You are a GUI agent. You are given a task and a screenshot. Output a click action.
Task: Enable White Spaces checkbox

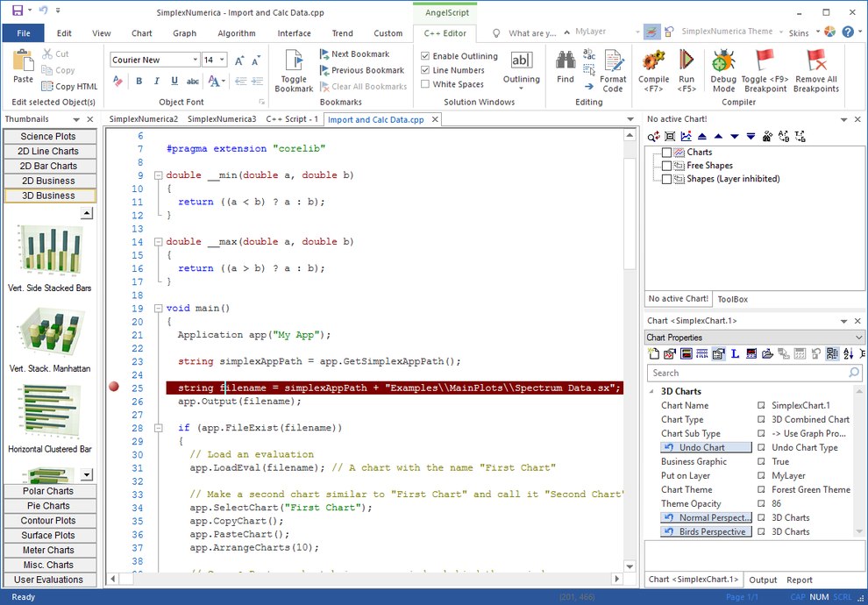click(425, 84)
